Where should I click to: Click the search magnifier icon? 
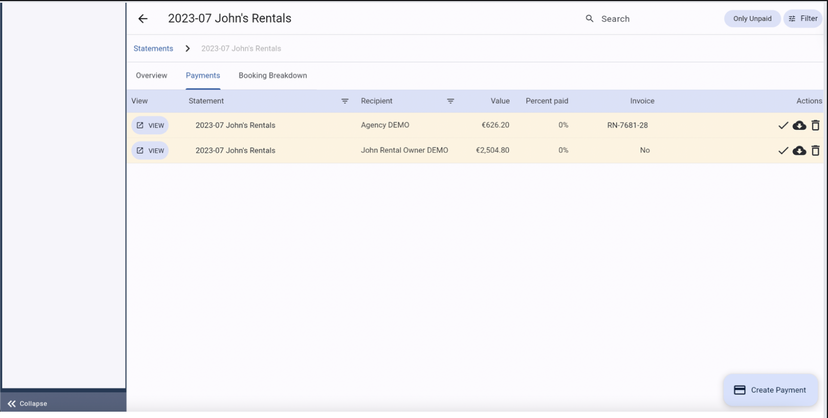point(589,18)
